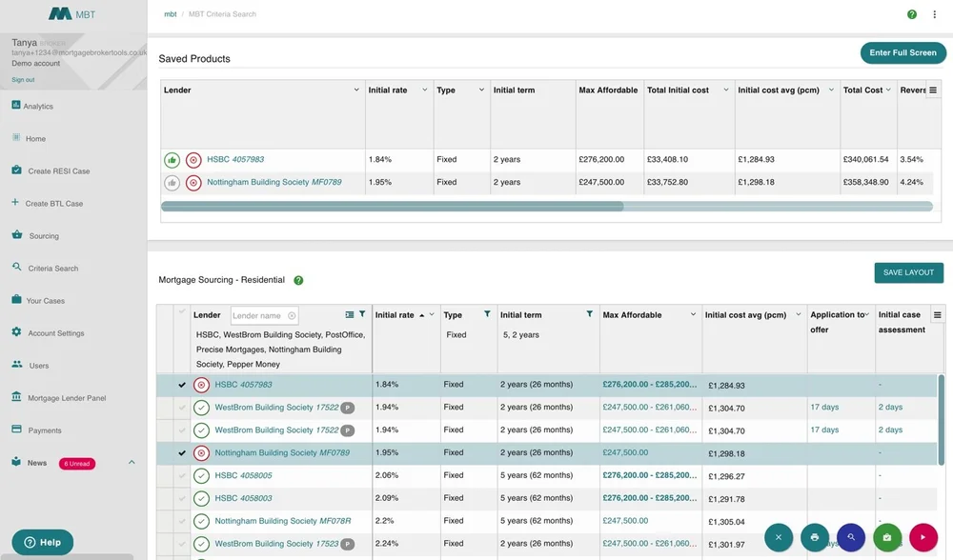Click the red target icon beside HSBC in Saved Products
This screenshot has height=560, width=953.
[x=193, y=160]
